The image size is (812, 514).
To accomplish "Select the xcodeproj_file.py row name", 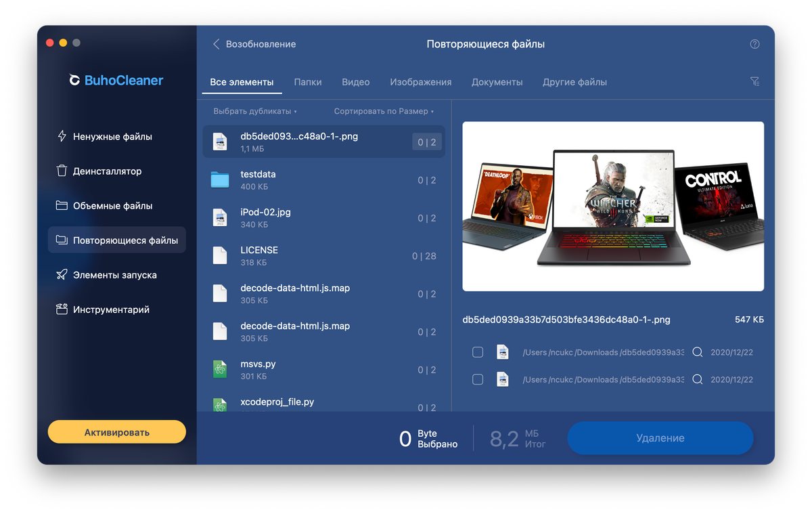I will tap(277, 402).
